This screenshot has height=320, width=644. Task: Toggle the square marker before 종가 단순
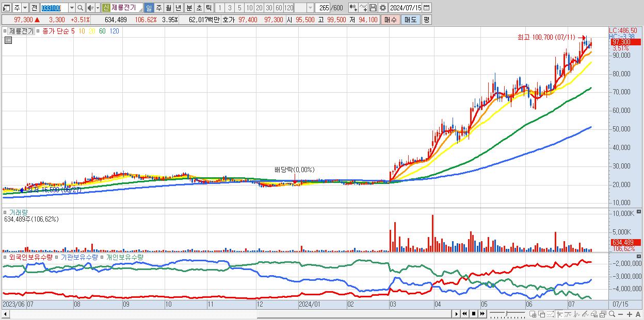coord(38,31)
